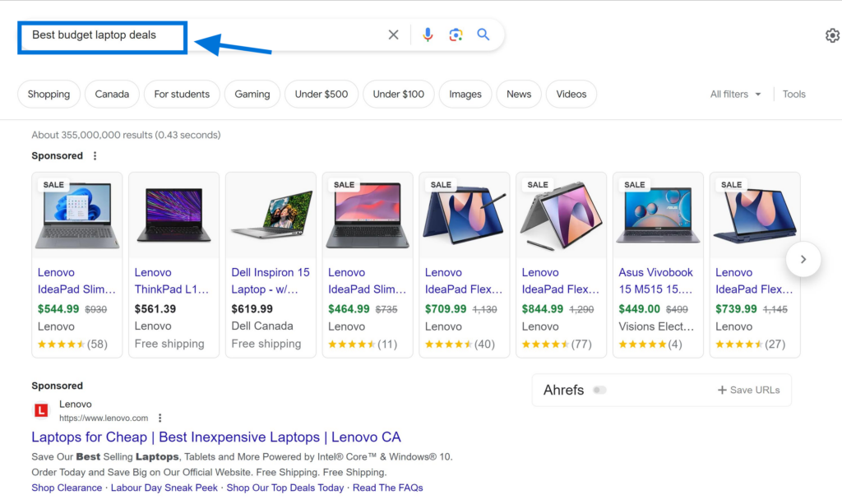Switch to the Videos results tab

571,94
